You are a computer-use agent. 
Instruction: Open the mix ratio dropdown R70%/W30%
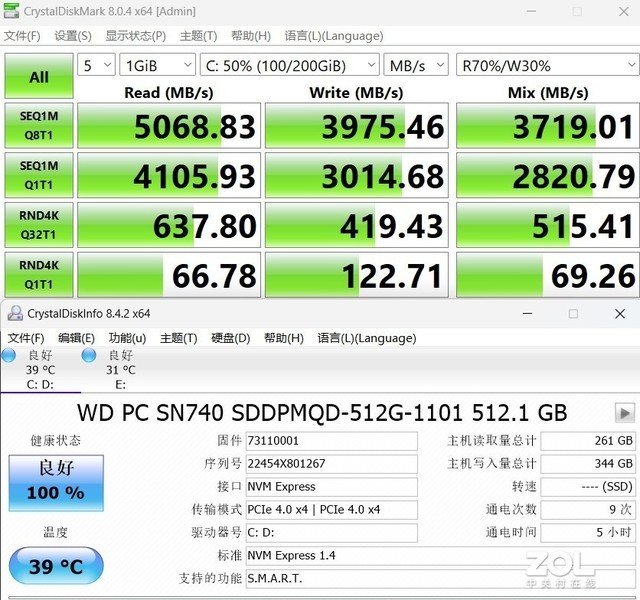[x=548, y=65]
